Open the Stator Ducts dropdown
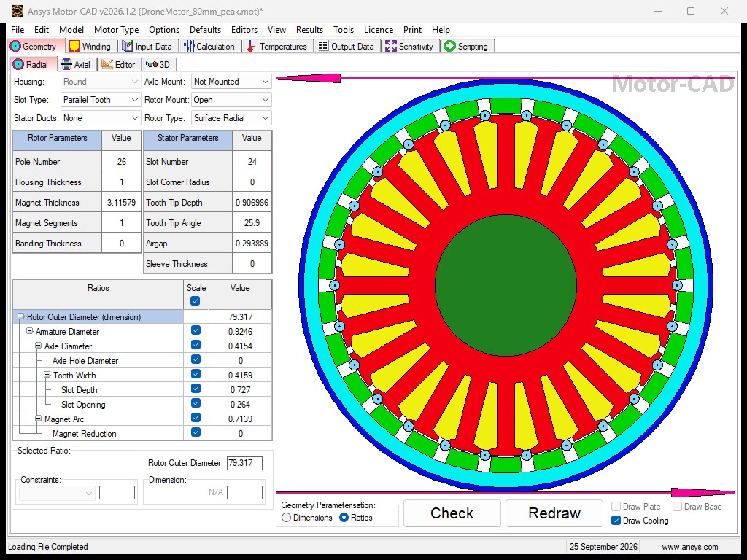Image resolution: width=747 pixels, height=560 pixels. pyautogui.click(x=101, y=117)
